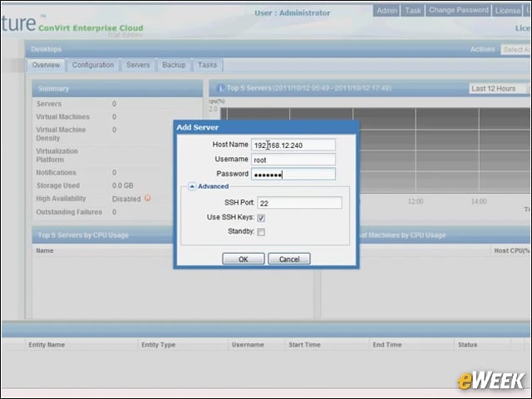532x399 pixels.
Task: Open the Overview tab
Action: pyautogui.click(x=46, y=65)
